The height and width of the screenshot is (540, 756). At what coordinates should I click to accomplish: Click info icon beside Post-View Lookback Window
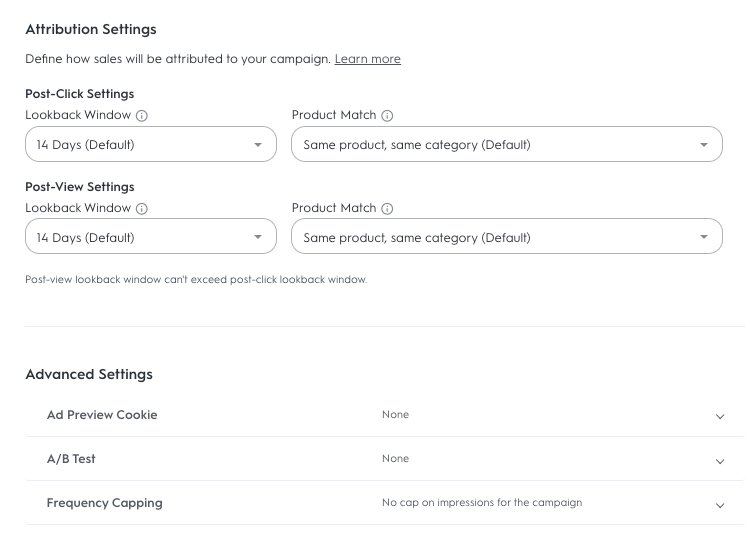pyautogui.click(x=142, y=209)
